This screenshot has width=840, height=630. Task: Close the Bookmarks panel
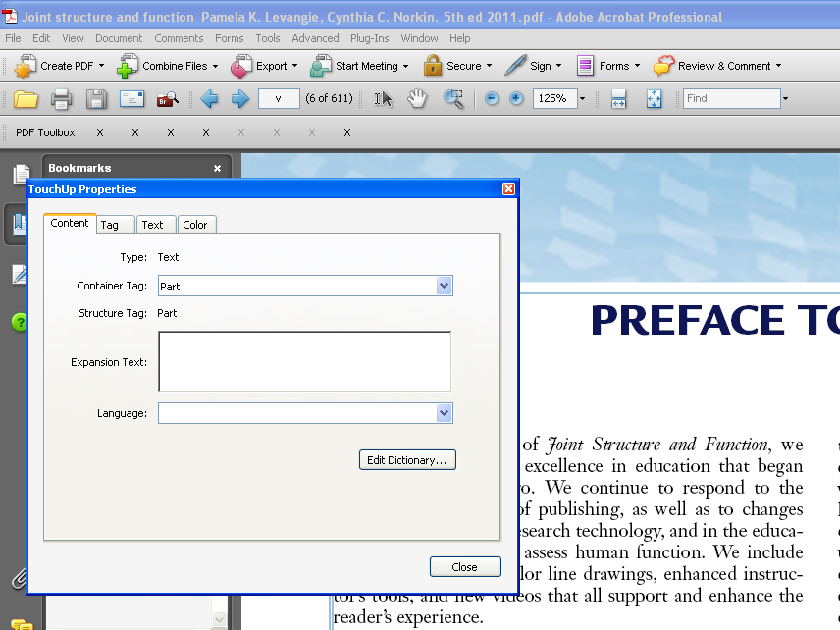(x=217, y=168)
